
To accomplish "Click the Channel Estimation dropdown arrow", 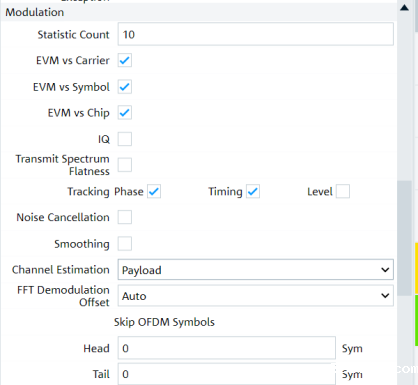I will (x=385, y=270).
